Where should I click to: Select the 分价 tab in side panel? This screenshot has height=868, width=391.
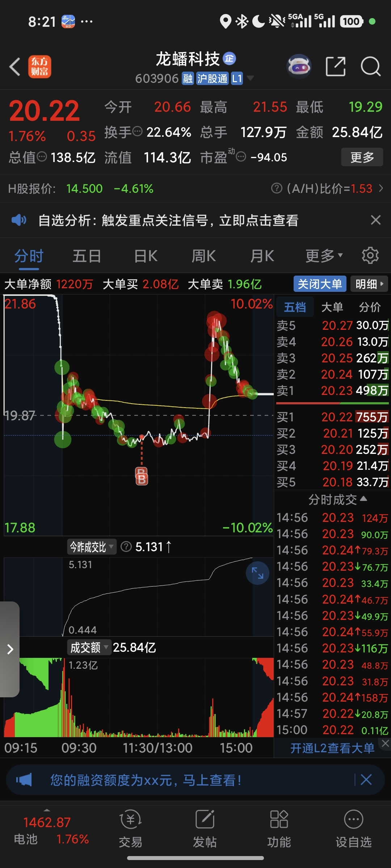(x=370, y=307)
